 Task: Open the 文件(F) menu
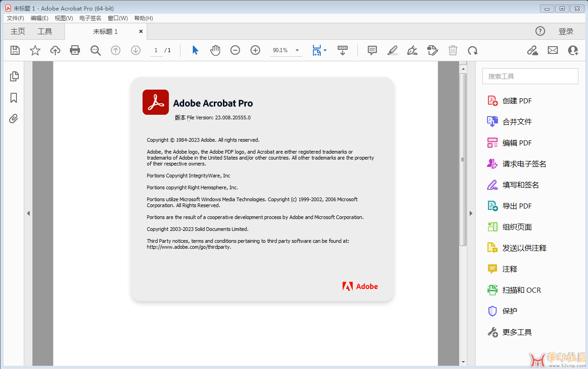[16, 18]
